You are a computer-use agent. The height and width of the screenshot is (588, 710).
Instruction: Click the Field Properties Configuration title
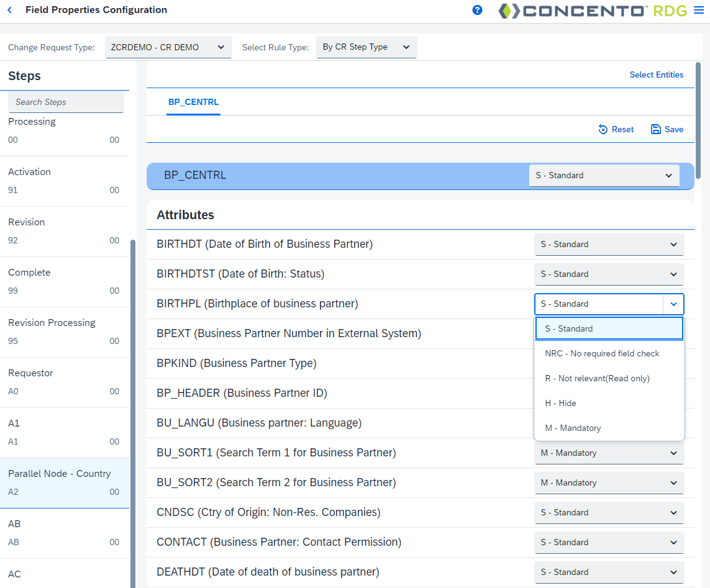click(x=96, y=10)
